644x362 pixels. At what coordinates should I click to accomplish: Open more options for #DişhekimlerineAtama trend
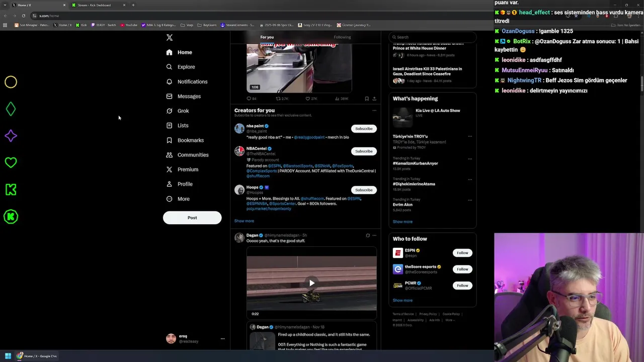click(470, 179)
